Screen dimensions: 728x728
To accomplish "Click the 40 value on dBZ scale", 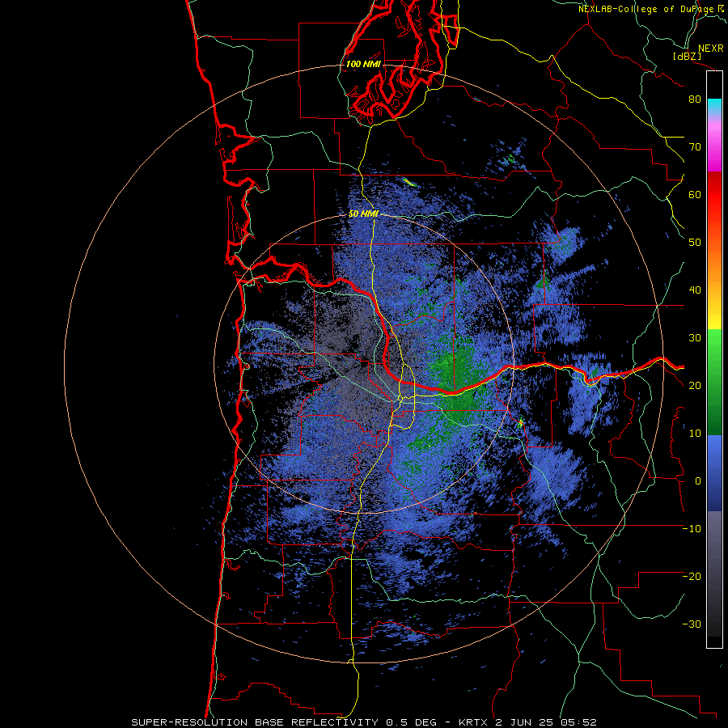I will pos(695,290).
